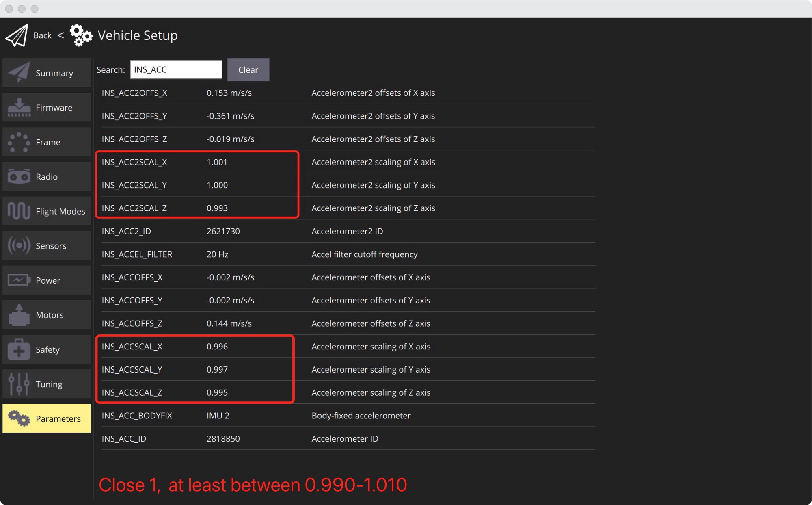Select the Parameters tab label
Image resolution: width=812 pixels, height=505 pixels.
[58, 418]
